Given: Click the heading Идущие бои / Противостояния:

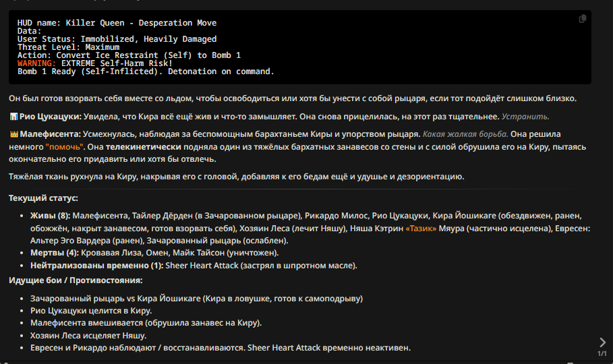Looking at the screenshot, I should coord(76,280).
